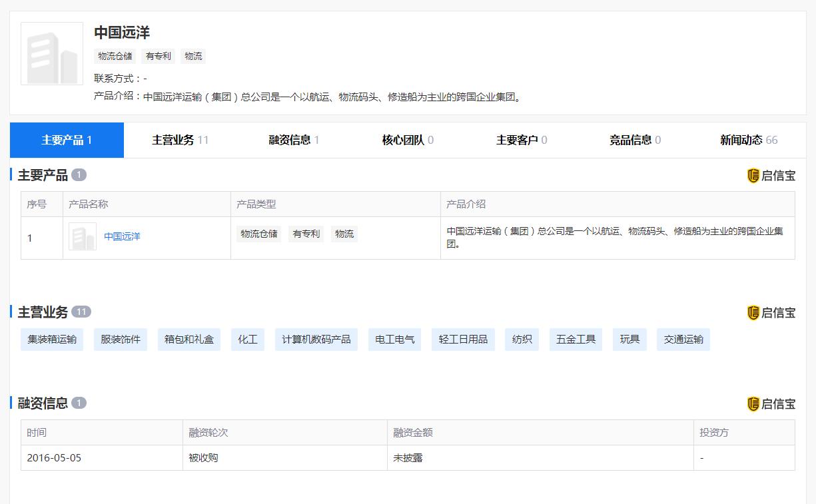
Task: Click the 集装箱运输 business tag
Action: pyautogui.click(x=52, y=340)
